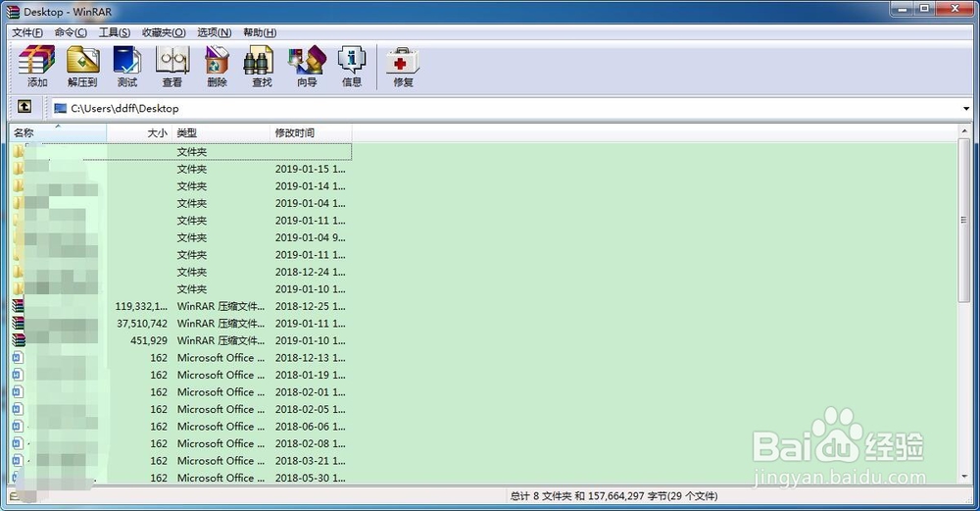
Task: Open the 文件(F) menu
Action: pyautogui.click(x=27, y=32)
